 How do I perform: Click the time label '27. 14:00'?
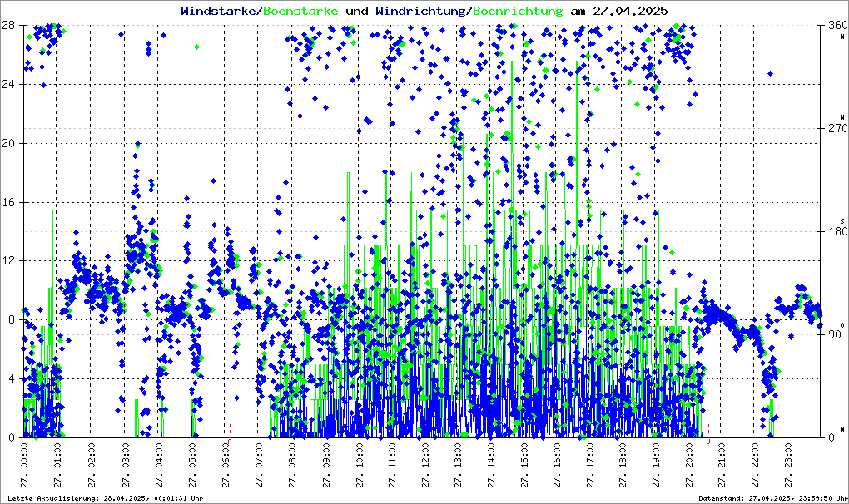491,465
